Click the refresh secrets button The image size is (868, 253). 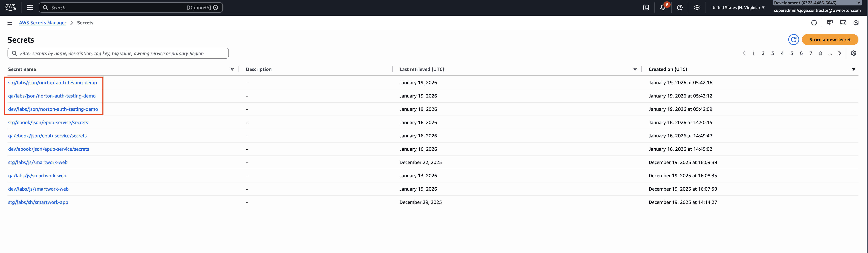click(794, 40)
